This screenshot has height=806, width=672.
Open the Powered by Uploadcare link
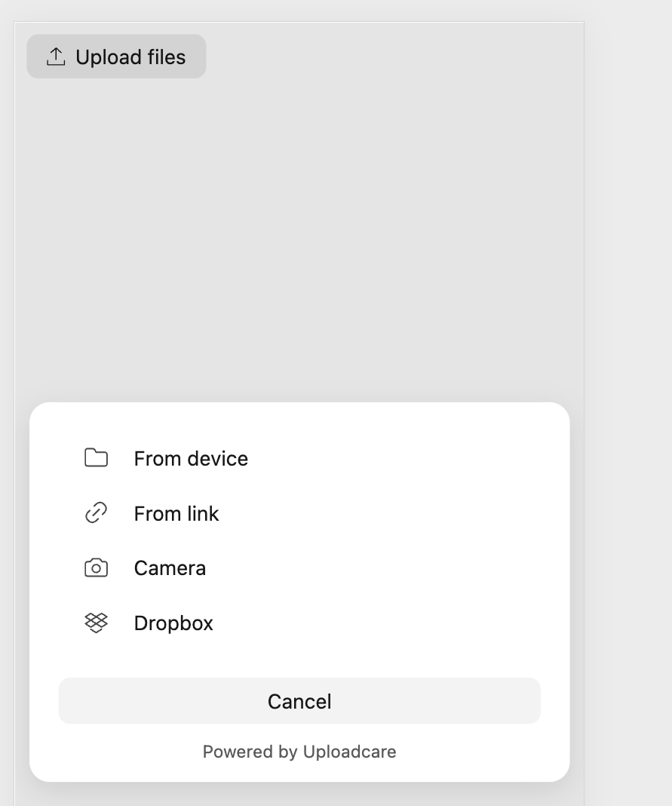(299, 751)
